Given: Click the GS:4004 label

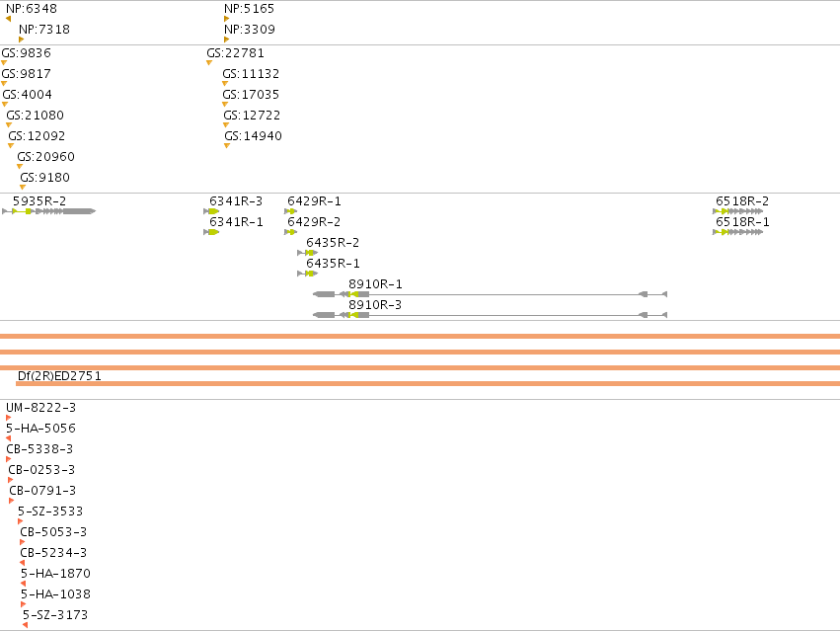Looking at the screenshot, I should [28, 95].
